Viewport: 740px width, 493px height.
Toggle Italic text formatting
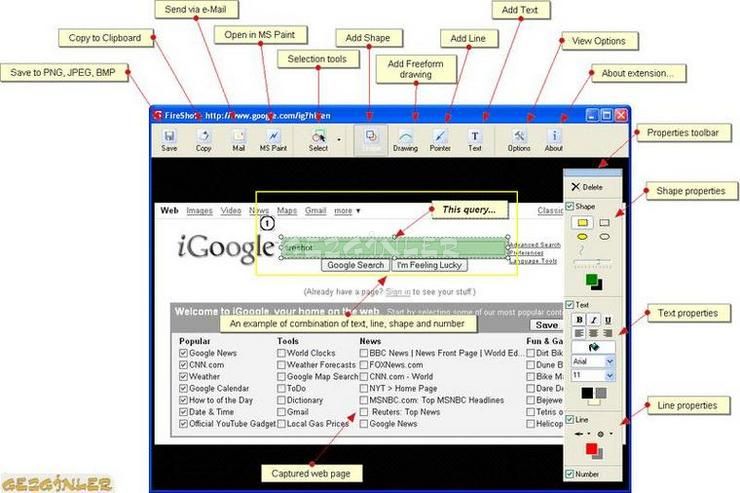coord(594,320)
